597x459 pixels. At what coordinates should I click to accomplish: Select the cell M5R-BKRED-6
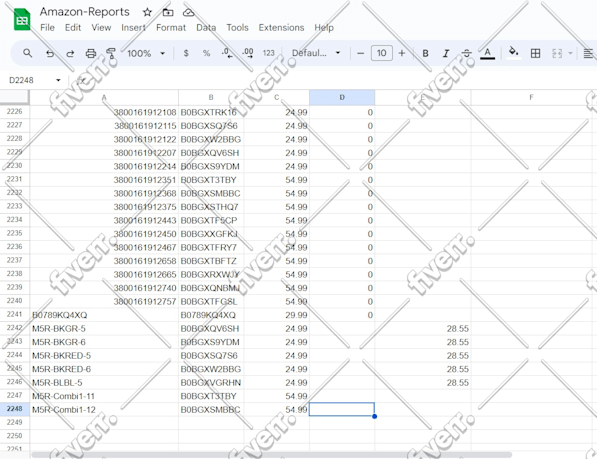pos(104,369)
